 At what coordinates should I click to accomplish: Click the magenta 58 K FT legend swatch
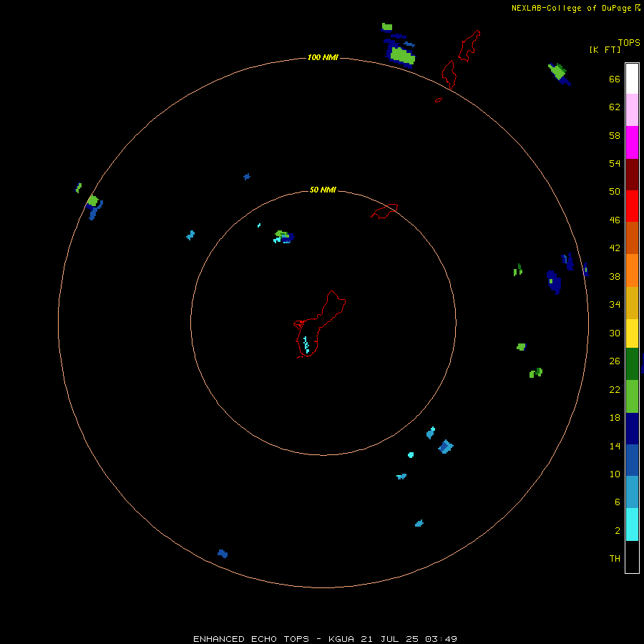[x=632, y=142]
